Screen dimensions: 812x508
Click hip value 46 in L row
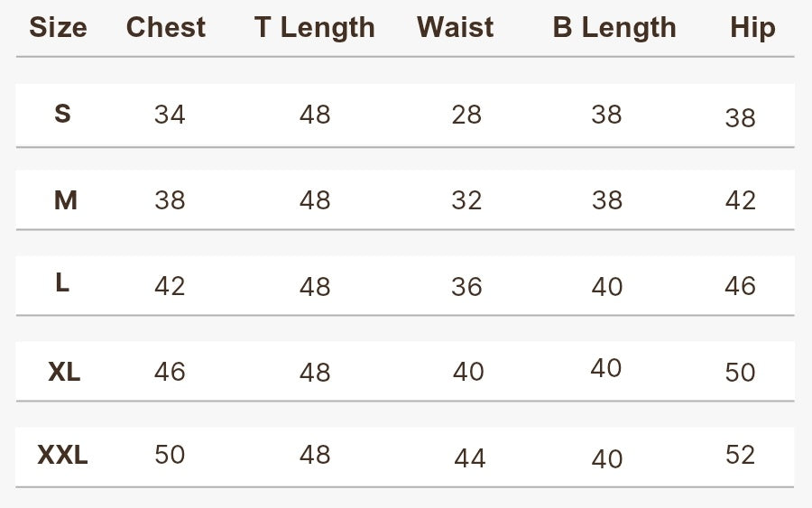[740, 286]
